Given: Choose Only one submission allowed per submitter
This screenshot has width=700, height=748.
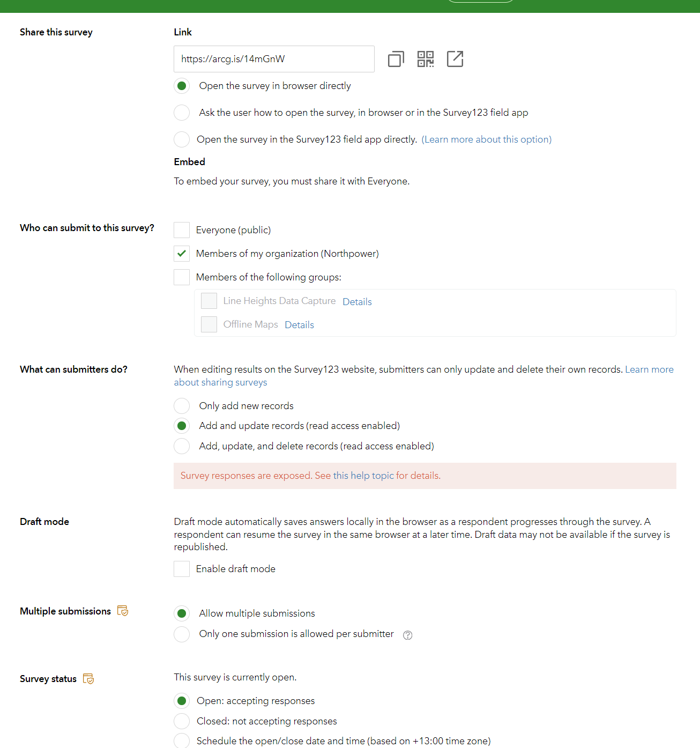Looking at the screenshot, I should pos(182,634).
